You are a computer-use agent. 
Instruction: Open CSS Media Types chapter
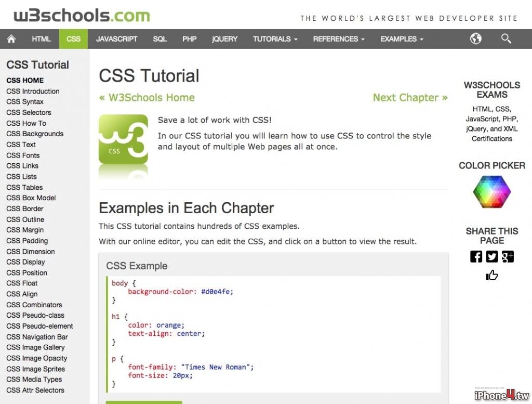pos(34,380)
